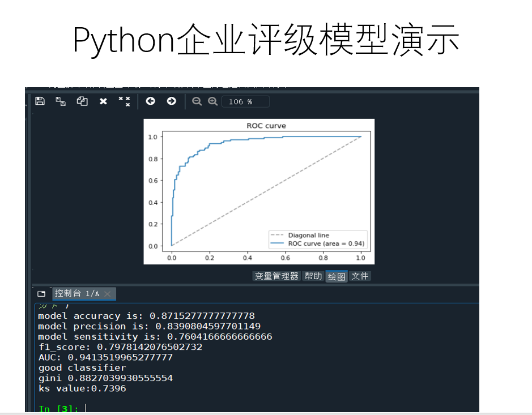Click the 'ROC curve' plot title
Viewport: 532px width, 415px height.
266,126
